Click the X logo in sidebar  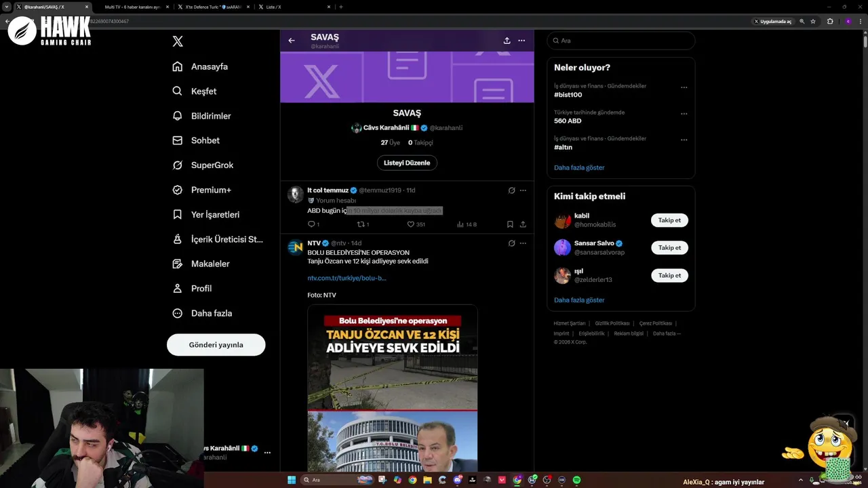[178, 41]
